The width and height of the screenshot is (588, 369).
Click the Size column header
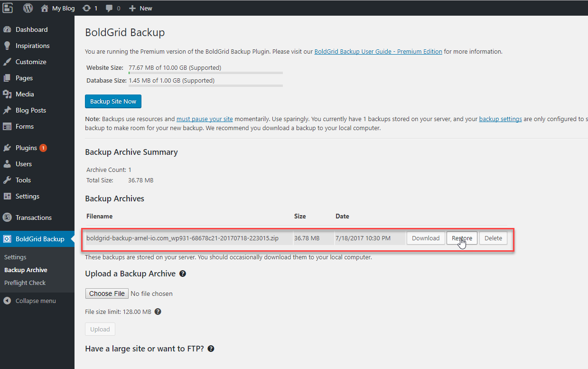300,216
